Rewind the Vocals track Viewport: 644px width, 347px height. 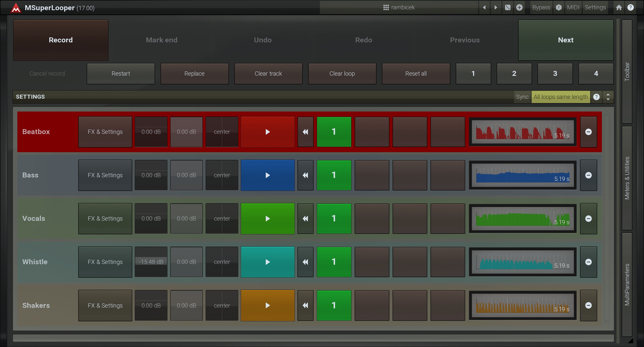305,219
